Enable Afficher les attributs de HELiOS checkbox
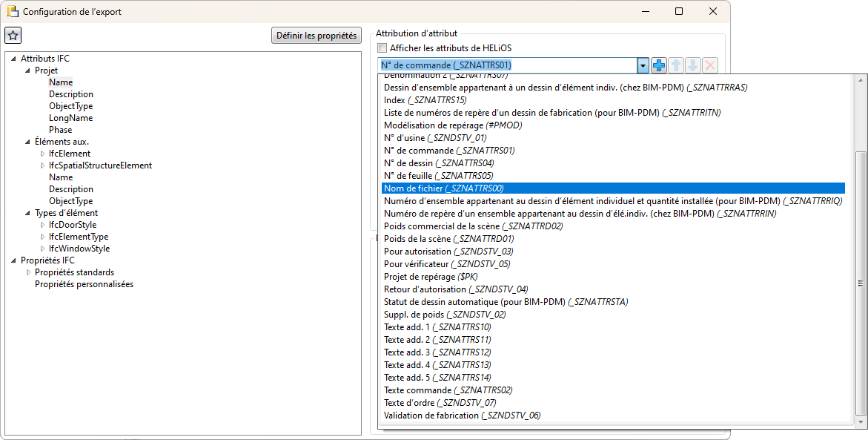The image size is (868, 440). pos(382,48)
